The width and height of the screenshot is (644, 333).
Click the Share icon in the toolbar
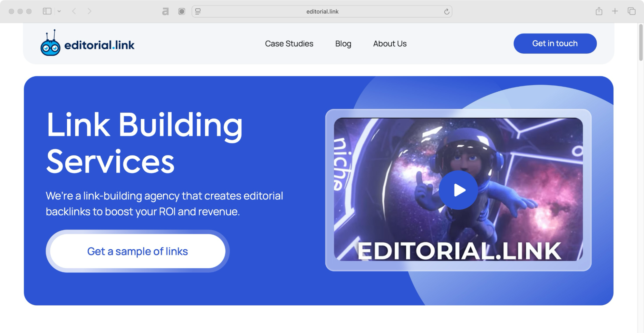pyautogui.click(x=599, y=11)
